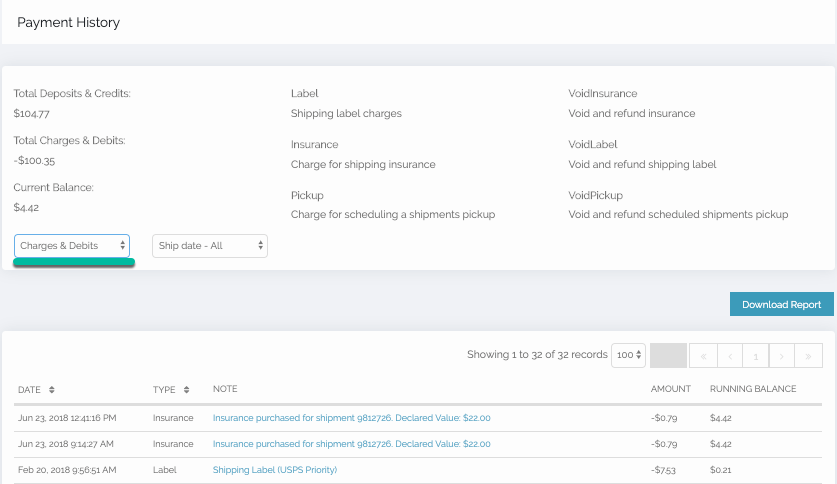The width and height of the screenshot is (837, 484).
Task: Click date cell Jun 23, 2018 9:14:27 AM
Action: coord(66,444)
